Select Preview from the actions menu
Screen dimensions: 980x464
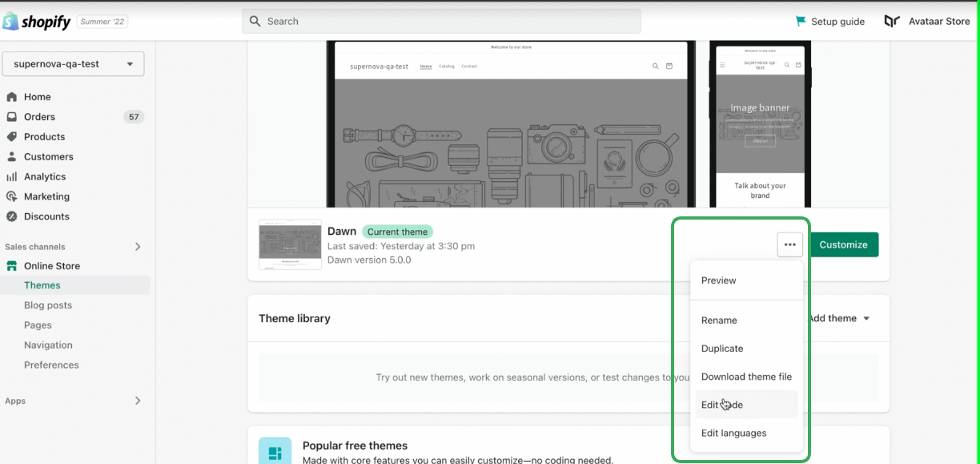(746, 280)
